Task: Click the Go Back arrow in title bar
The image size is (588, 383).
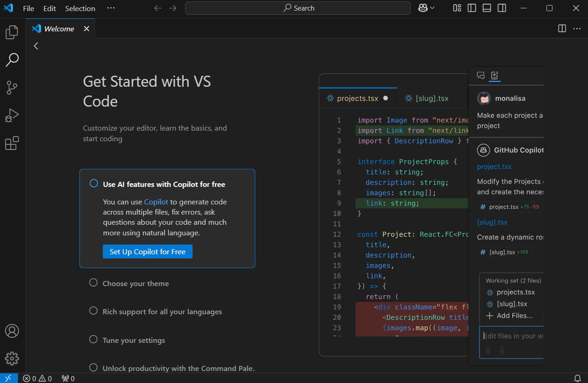Action: click(x=158, y=8)
